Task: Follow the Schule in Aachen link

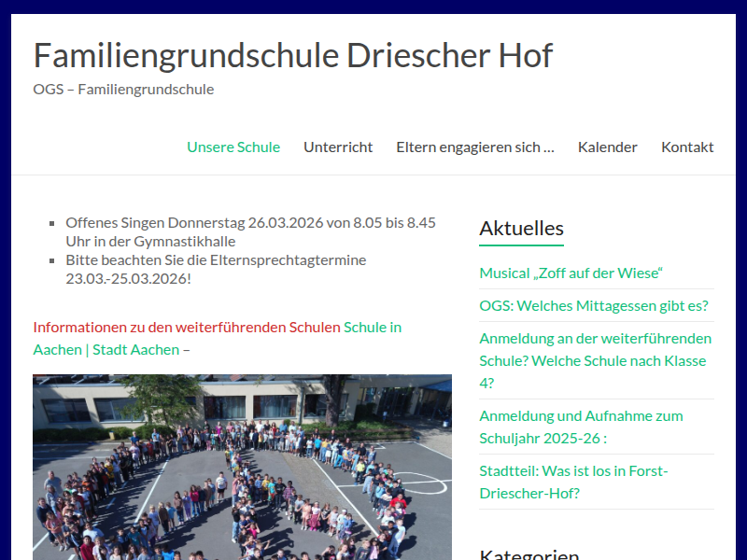Action: (372, 328)
